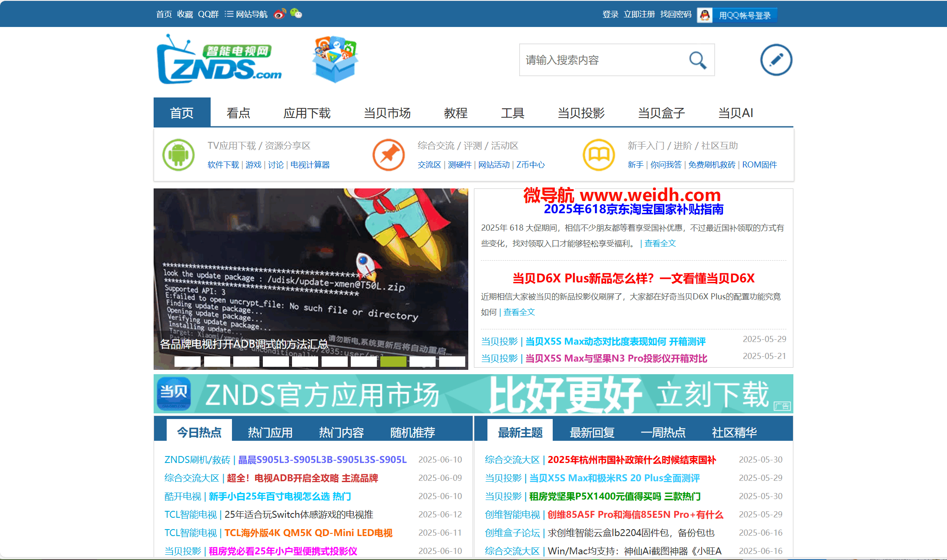Open the 当贝AI navigation tab
947x560 pixels.
pyautogui.click(x=735, y=113)
